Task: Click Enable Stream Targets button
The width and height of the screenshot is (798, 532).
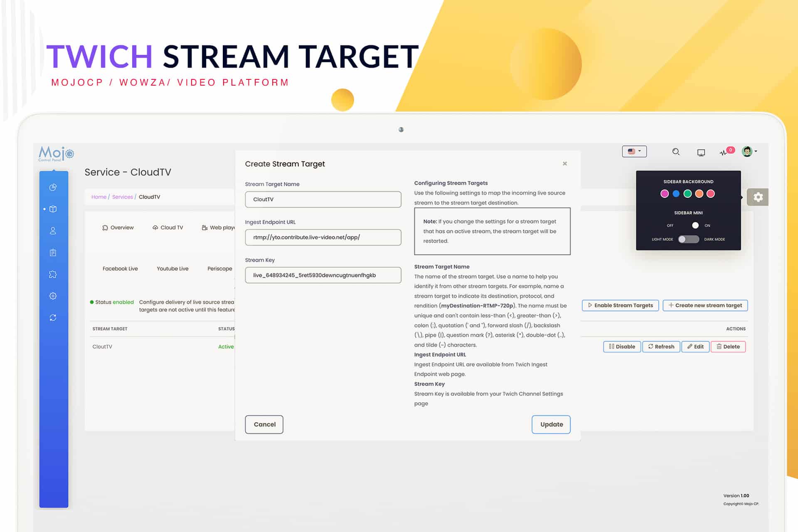Action: 620,305
